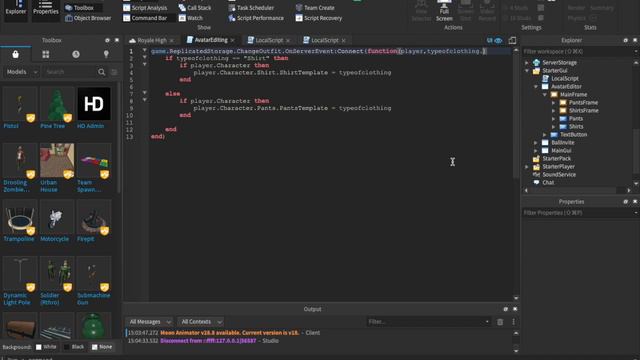Open the Watch window
The width and height of the screenshot is (640, 360).
[191, 18]
